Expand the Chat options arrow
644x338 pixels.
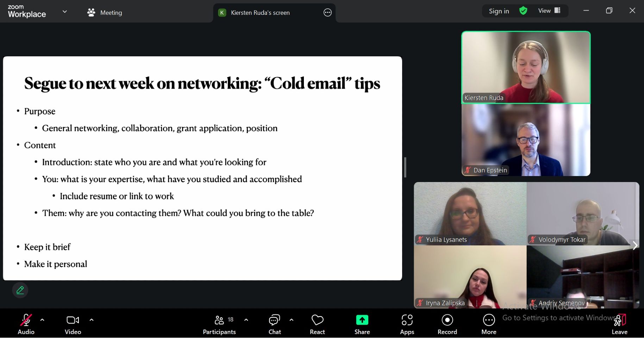click(x=292, y=320)
